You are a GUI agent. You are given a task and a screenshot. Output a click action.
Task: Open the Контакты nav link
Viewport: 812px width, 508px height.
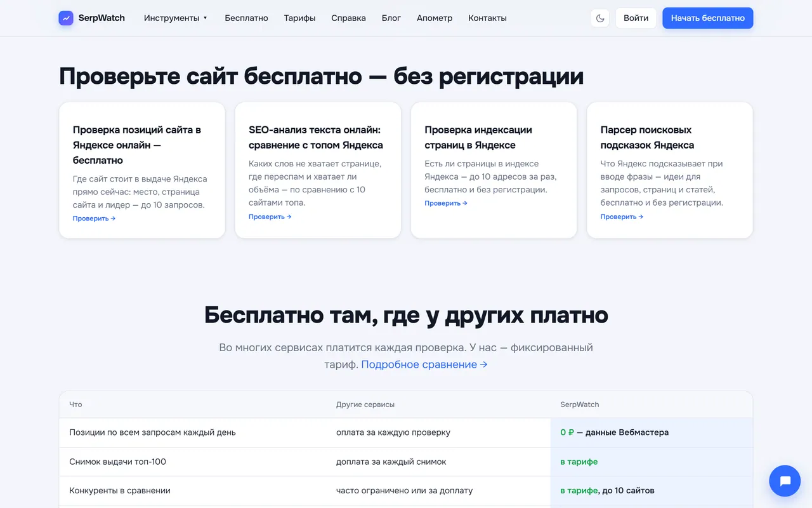click(x=487, y=18)
